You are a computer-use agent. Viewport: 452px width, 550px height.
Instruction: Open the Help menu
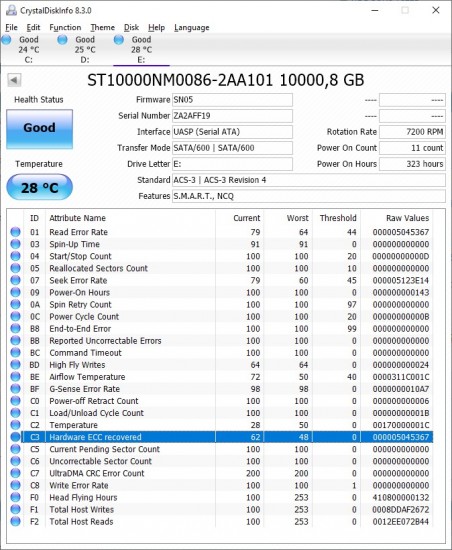[x=156, y=27]
